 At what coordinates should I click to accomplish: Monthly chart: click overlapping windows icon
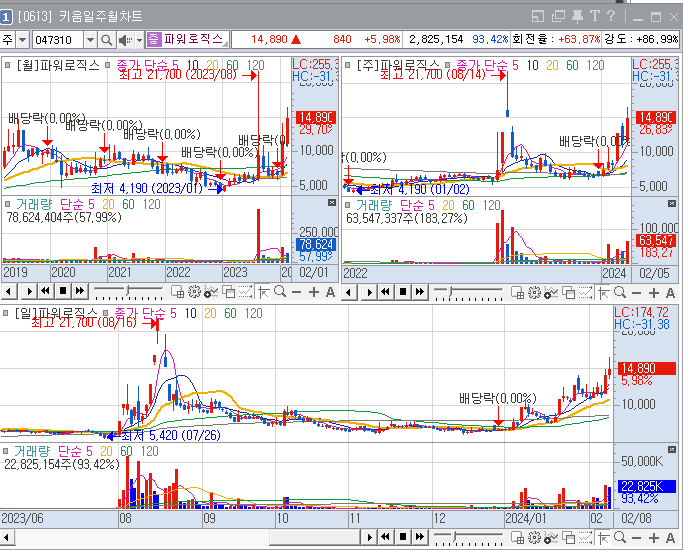click(x=229, y=292)
